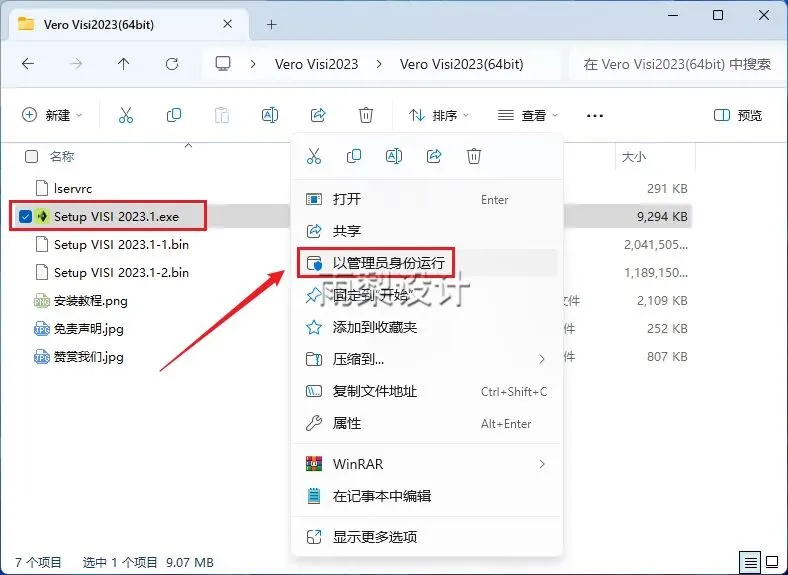
Task: Select 固定到"开始" in the context menu
Action: click(427, 295)
